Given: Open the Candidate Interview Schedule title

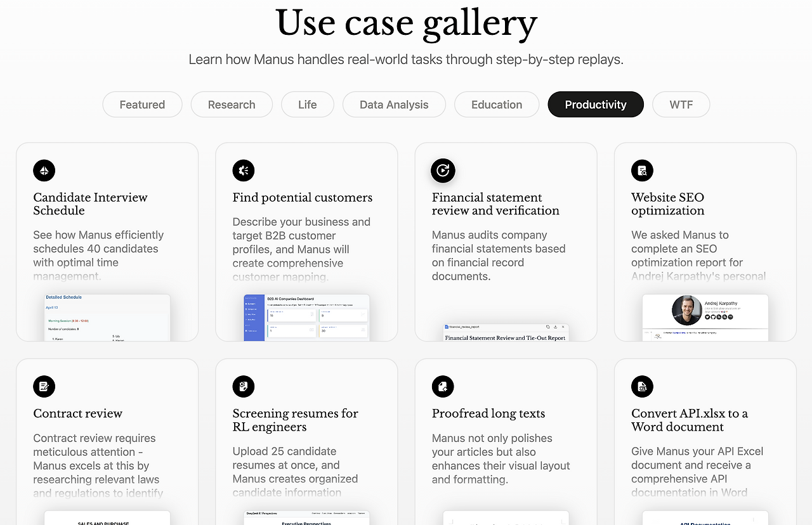Looking at the screenshot, I should coord(90,204).
